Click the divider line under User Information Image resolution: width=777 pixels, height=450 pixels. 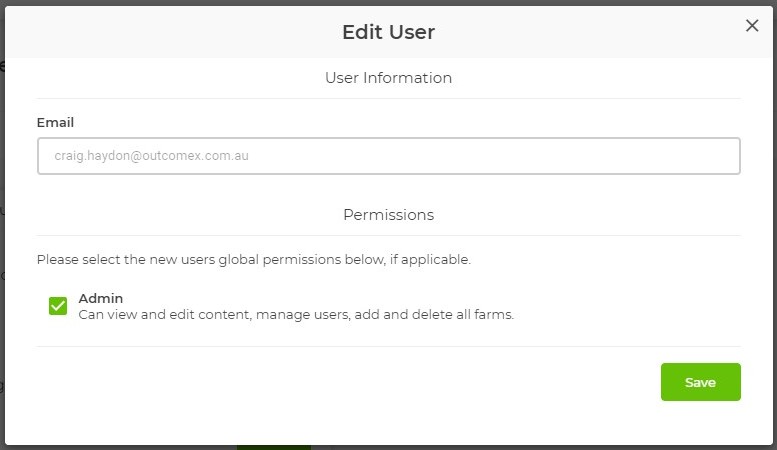(388, 98)
